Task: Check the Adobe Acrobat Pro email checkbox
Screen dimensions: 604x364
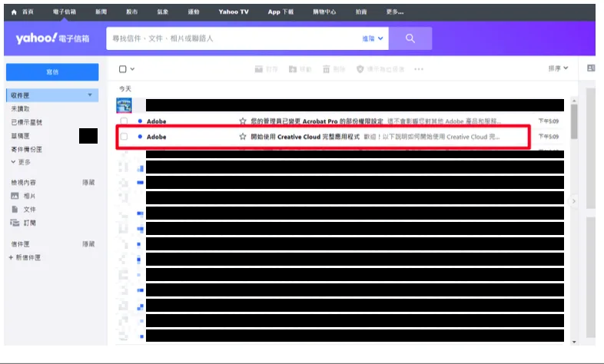Action: [124, 121]
